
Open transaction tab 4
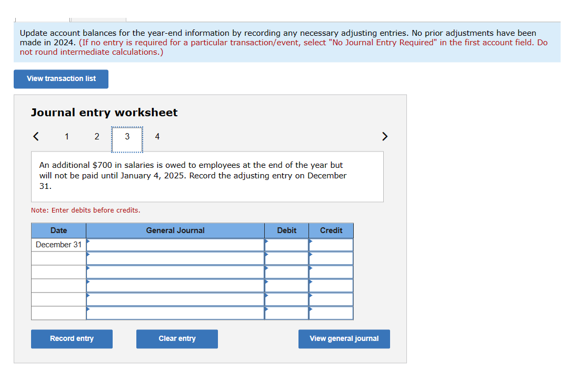click(x=157, y=136)
